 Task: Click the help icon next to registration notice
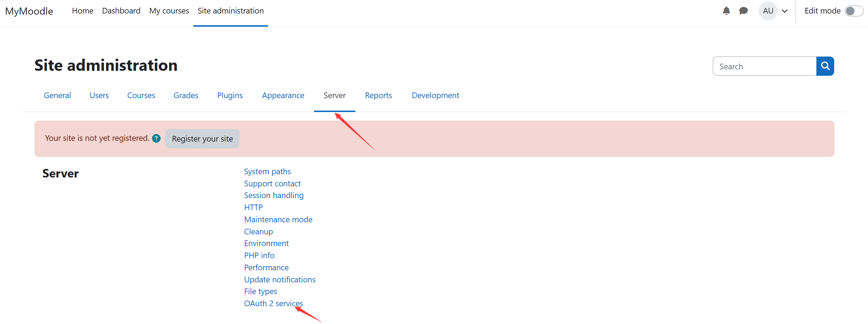pyautogui.click(x=156, y=138)
